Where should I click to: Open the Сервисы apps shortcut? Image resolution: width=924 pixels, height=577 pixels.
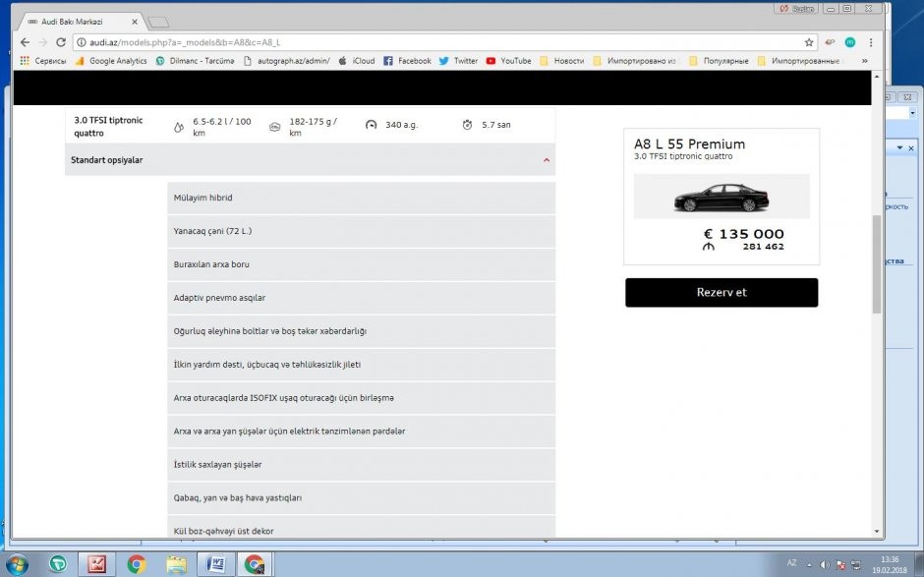(42, 61)
